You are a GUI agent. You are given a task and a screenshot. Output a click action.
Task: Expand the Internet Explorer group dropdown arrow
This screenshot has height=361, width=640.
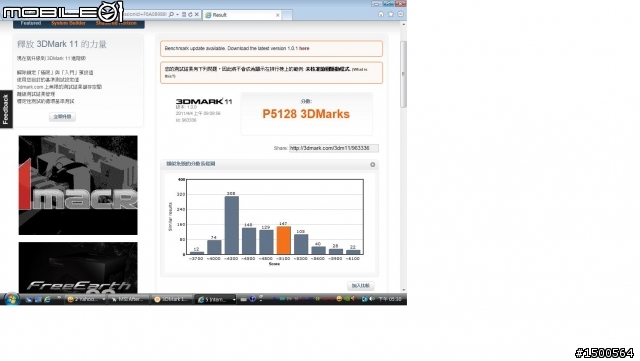(x=234, y=299)
